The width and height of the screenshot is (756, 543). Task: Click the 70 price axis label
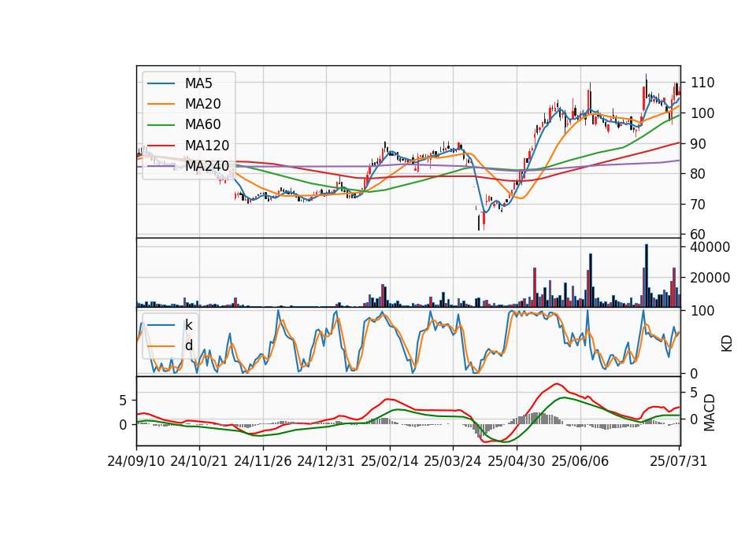click(x=698, y=205)
